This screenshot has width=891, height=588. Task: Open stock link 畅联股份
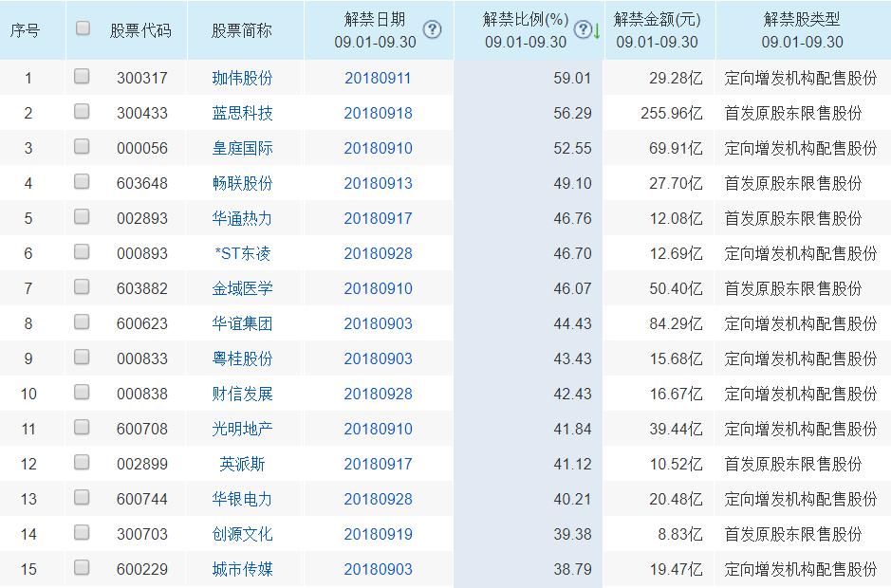pyautogui.click(x=242, y=183)
